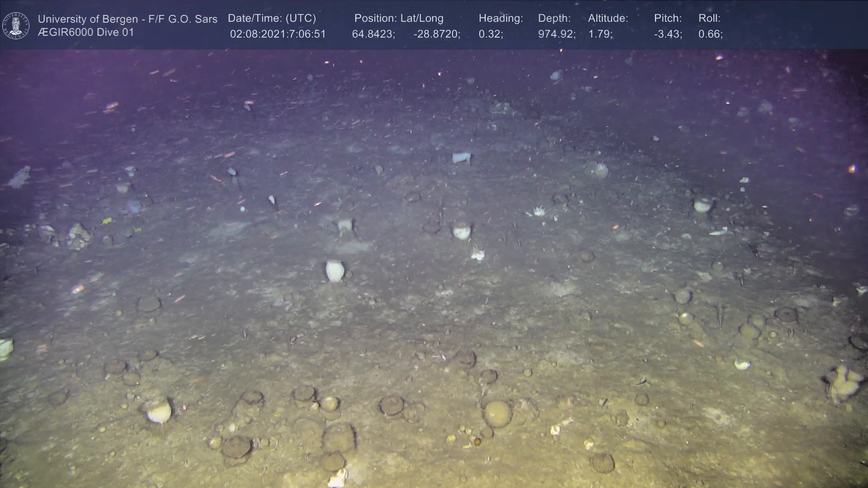The image size is (868, 488).
Task: Click the ÆGIR6000 Dive 01 label
Action: [86, 33]
